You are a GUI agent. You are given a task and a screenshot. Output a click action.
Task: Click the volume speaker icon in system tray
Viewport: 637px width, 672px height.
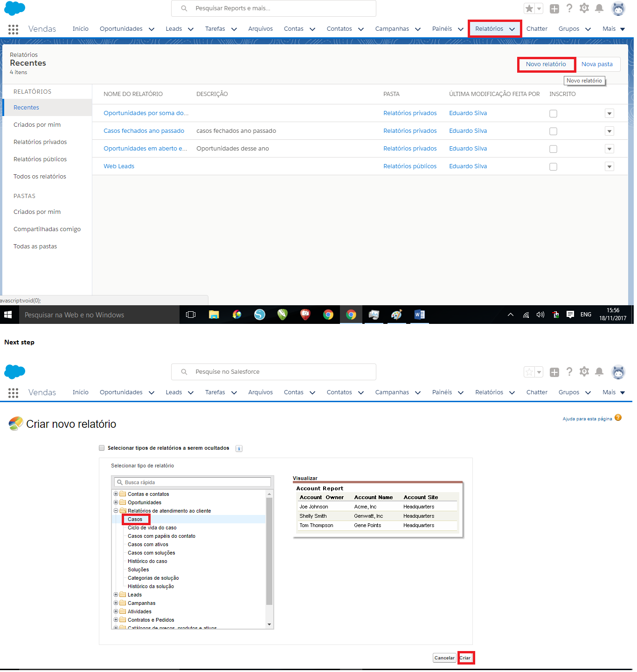[x=540, y=315]
